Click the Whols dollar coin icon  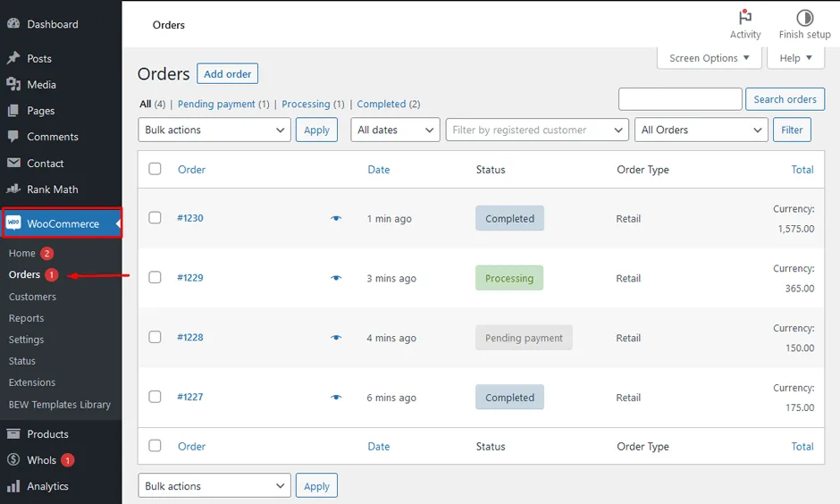(x=13, y=459)
